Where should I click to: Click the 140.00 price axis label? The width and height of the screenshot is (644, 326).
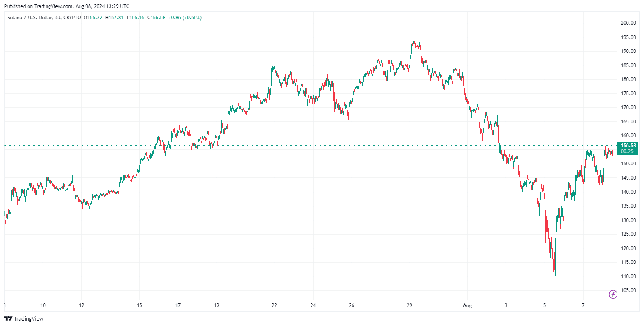tap(628, 192)
